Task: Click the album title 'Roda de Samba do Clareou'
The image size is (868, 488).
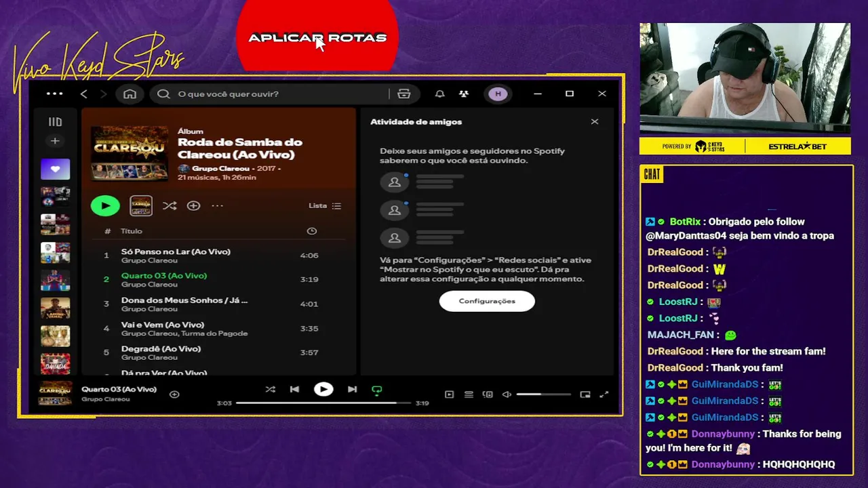Action: tap(240, 148)
